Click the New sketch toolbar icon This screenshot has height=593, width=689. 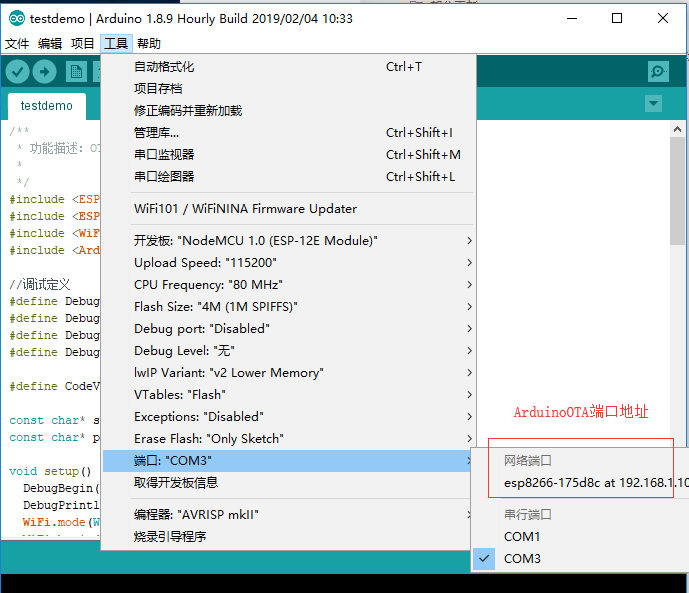[76, 72]
